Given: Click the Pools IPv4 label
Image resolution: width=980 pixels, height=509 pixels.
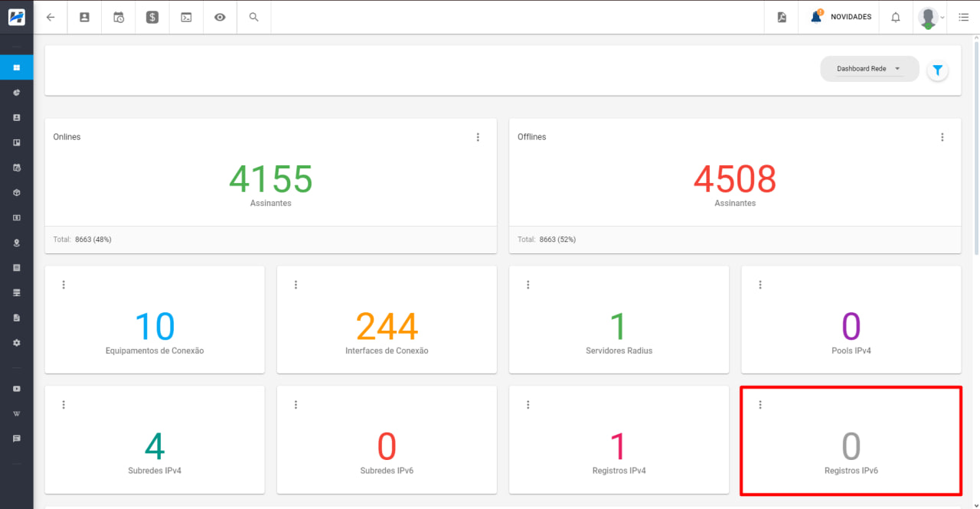Looking at the screenshot, I should [851, 351].
